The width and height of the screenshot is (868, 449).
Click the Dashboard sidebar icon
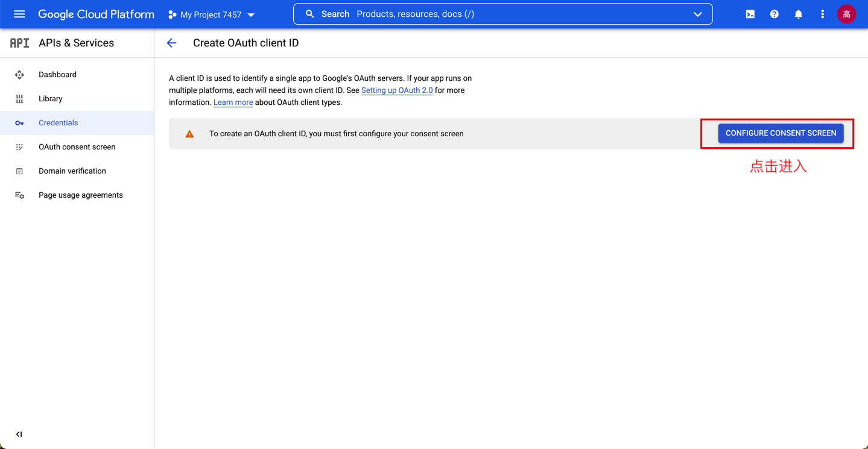point(19,75)
